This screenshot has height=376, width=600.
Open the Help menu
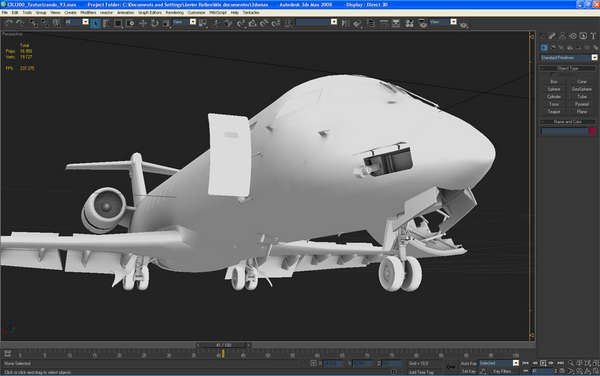[x=235, y=13]
